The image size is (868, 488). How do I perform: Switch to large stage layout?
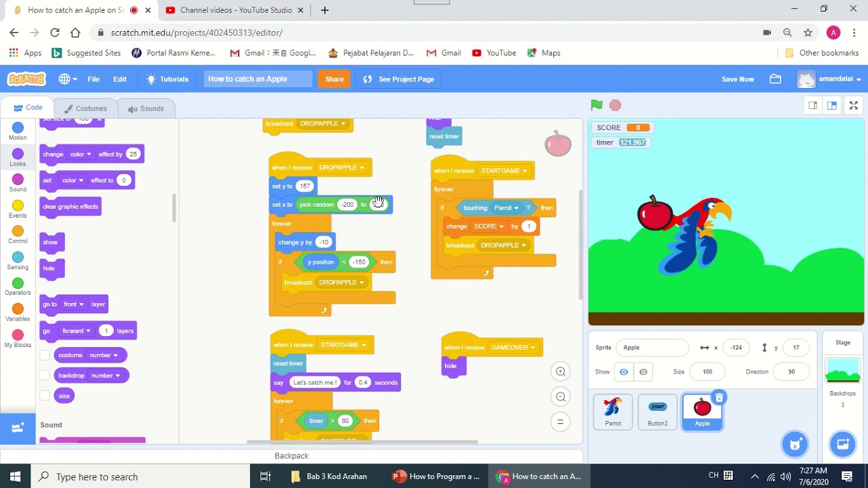(x=832, y=105)
